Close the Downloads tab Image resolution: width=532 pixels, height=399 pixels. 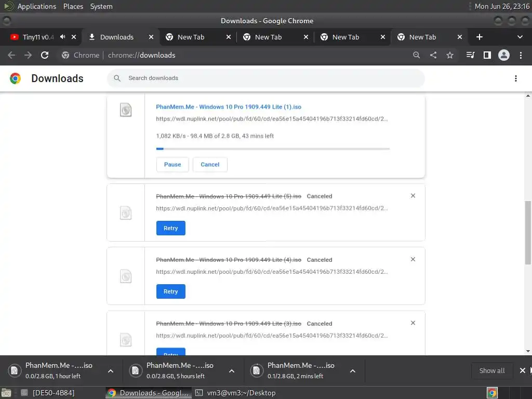point(151,37)
